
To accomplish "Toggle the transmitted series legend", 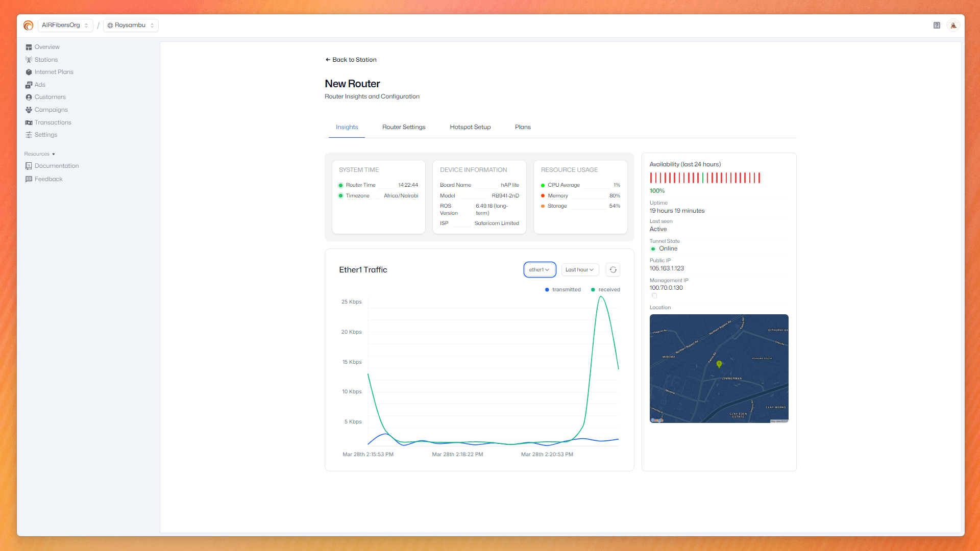I will pos(562,290).
